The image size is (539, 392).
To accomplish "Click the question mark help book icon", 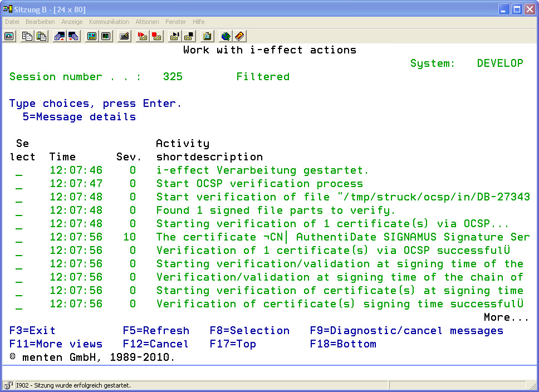I will (239, 36).
